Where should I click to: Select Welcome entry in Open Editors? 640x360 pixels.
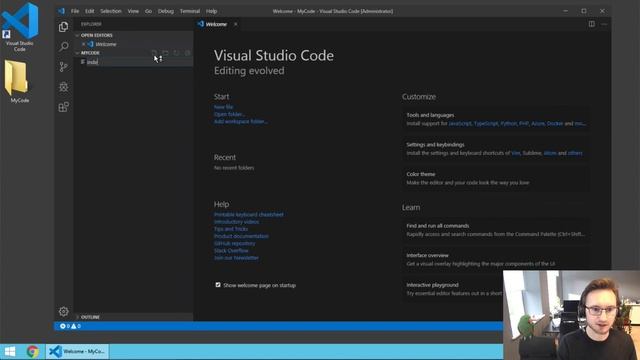(106, 44)
